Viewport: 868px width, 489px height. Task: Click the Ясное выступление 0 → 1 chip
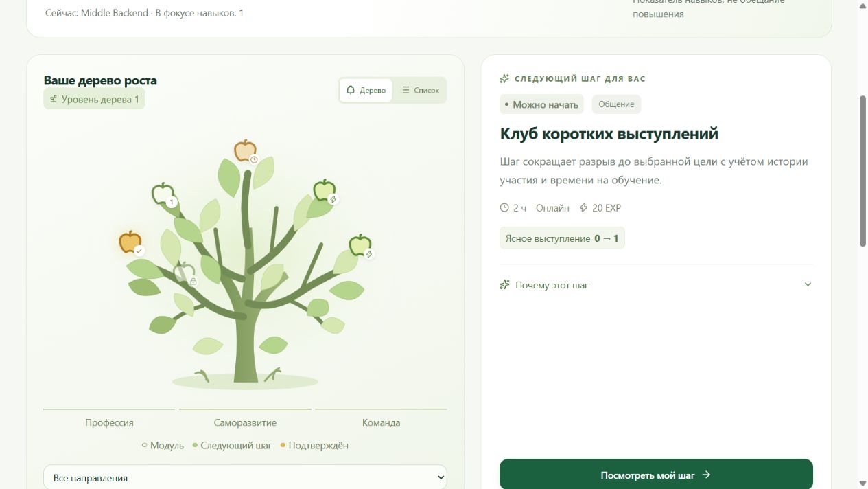click(x=562, y=238)
